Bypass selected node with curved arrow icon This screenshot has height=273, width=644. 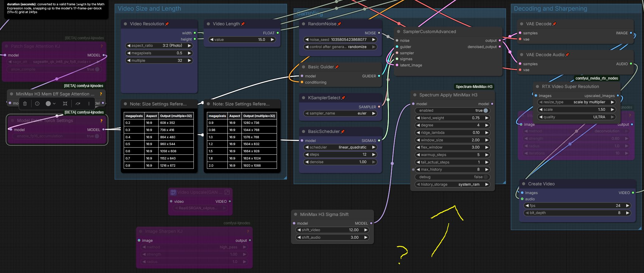click(x=78, y=104)
